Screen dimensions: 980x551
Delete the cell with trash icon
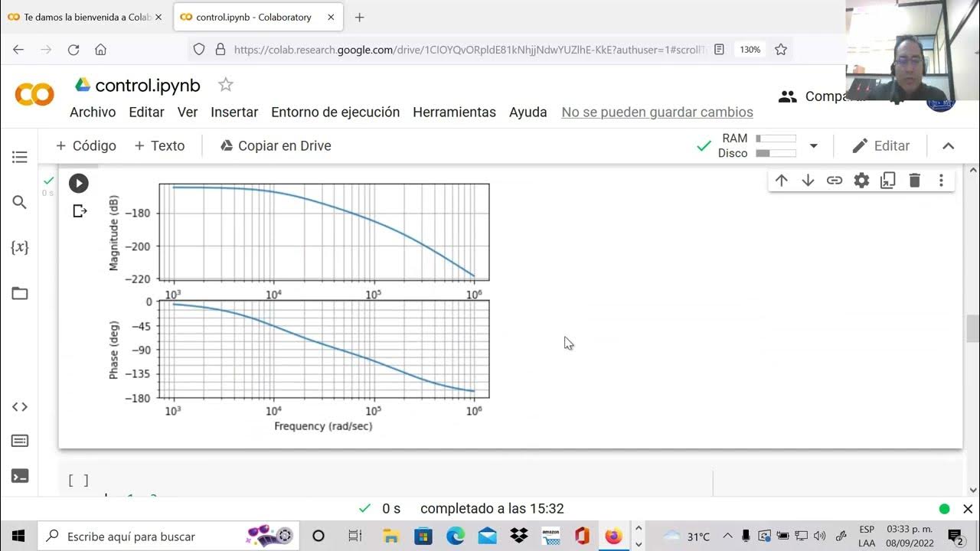914,181
